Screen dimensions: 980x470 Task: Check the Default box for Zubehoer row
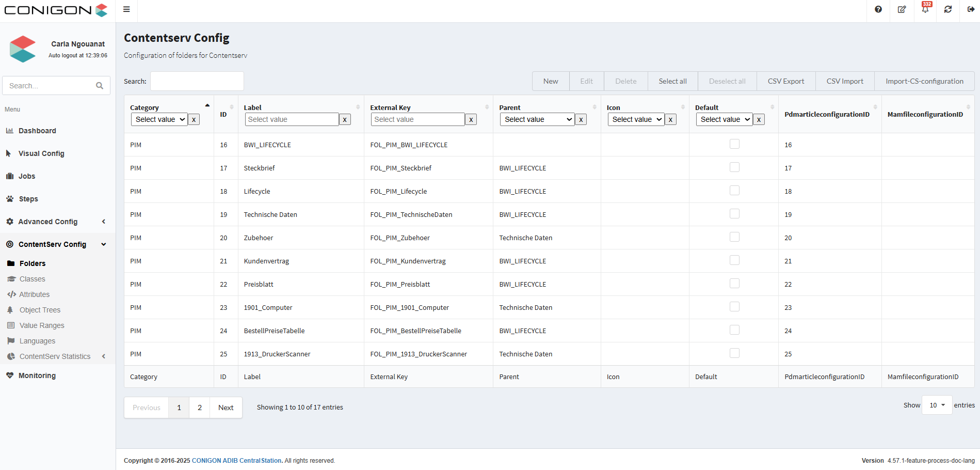[734, 237]
